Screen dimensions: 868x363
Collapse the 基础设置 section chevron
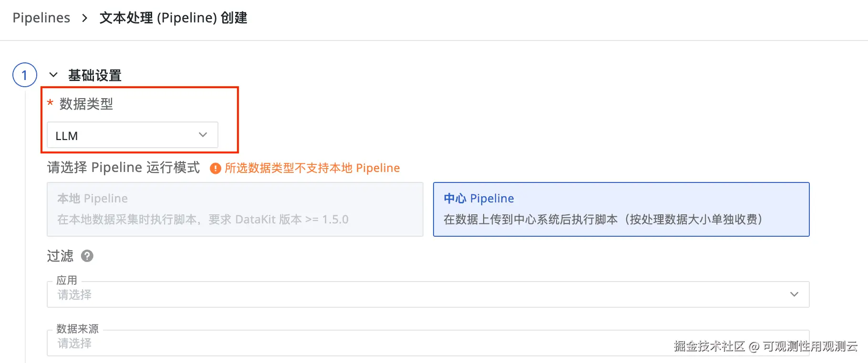coord(53,75)
